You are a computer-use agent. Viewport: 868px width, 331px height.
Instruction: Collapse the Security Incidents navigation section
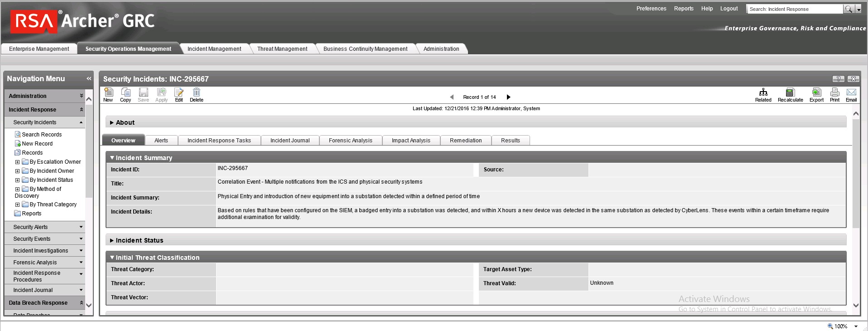click(x=81, y=122)
